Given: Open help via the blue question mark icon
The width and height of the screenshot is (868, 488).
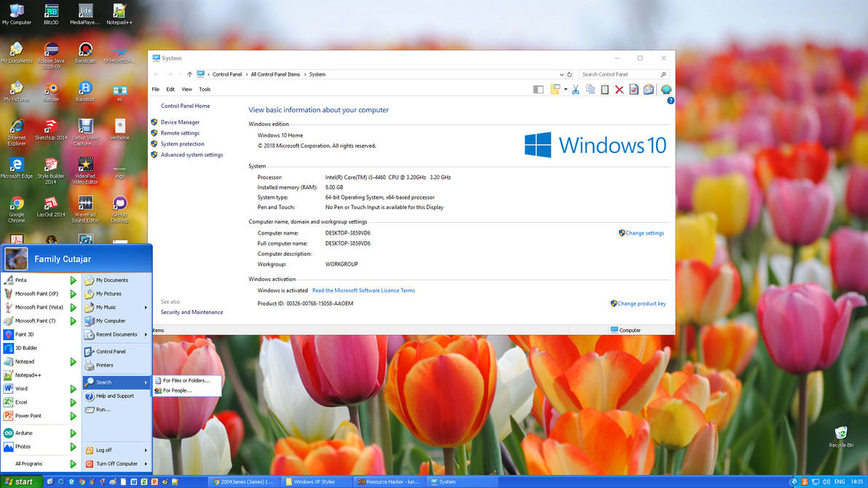Looking at the screenshot, I should [x=669, y=100].
